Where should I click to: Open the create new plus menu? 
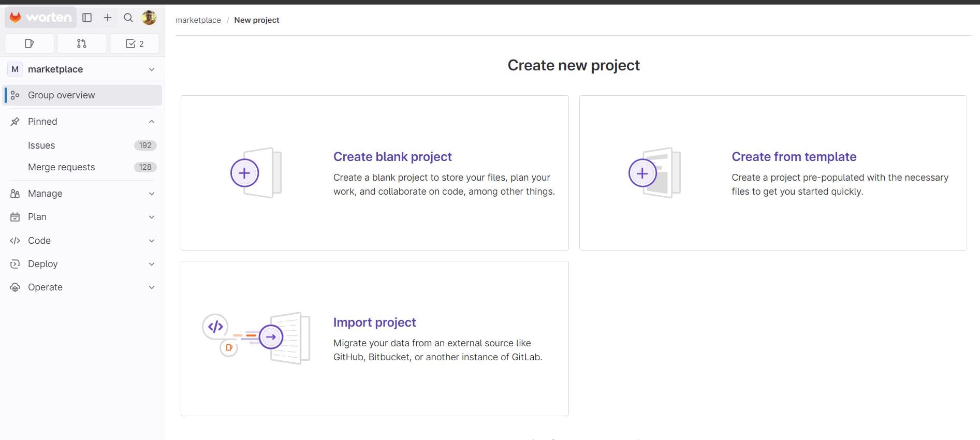[108, 18]
